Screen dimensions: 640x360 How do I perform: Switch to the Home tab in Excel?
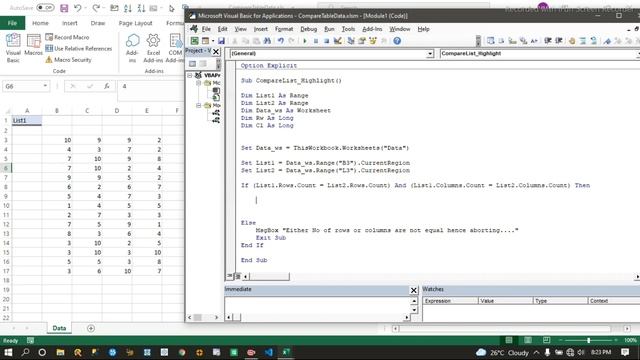(40, 23)
